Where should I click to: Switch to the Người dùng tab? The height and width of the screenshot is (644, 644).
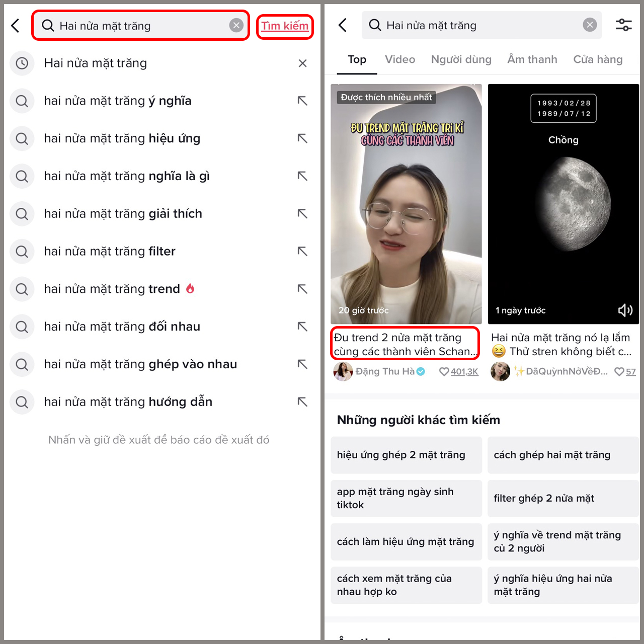coord(461,59)
